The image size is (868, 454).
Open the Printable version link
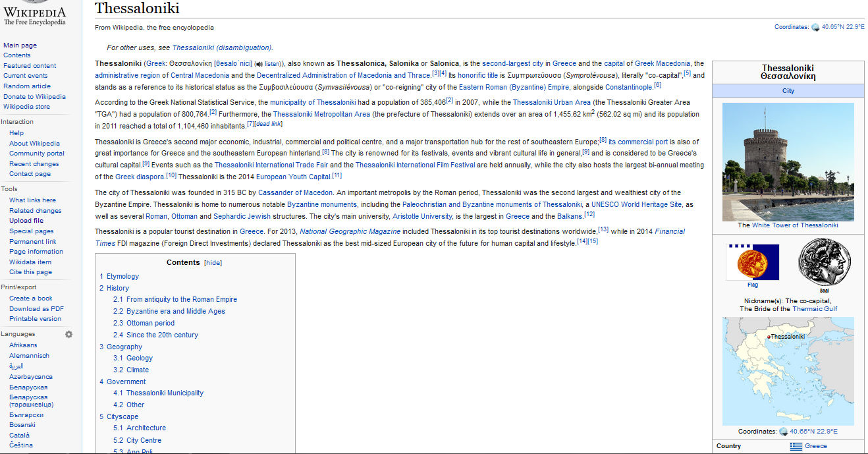click(x=35, y=319)
